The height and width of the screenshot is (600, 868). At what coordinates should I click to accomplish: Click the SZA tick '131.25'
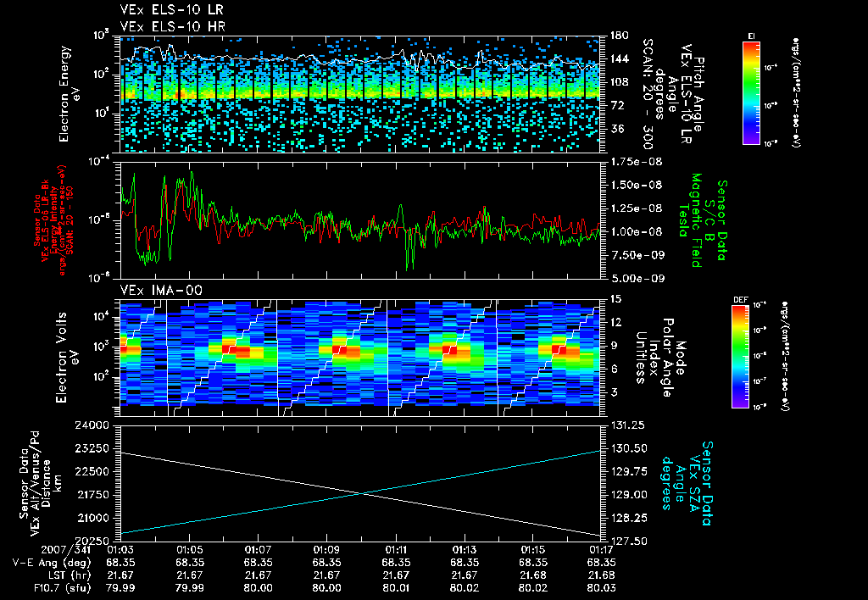(x=628, y=425)
